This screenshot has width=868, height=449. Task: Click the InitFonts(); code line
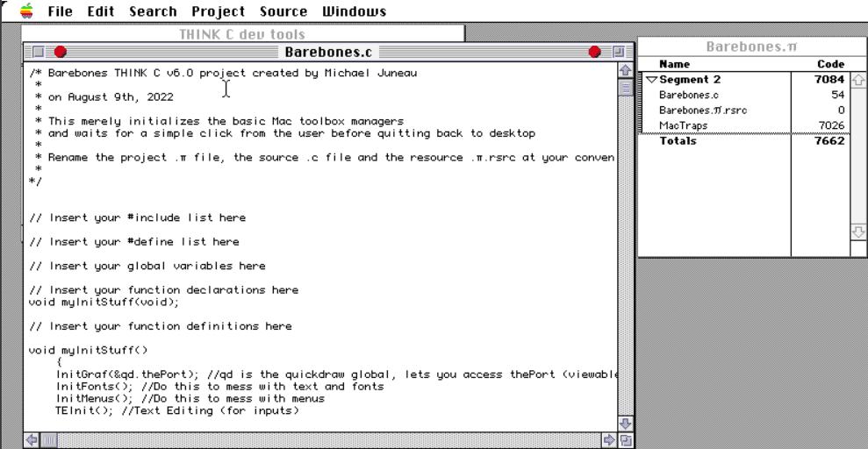coord(219,387)
